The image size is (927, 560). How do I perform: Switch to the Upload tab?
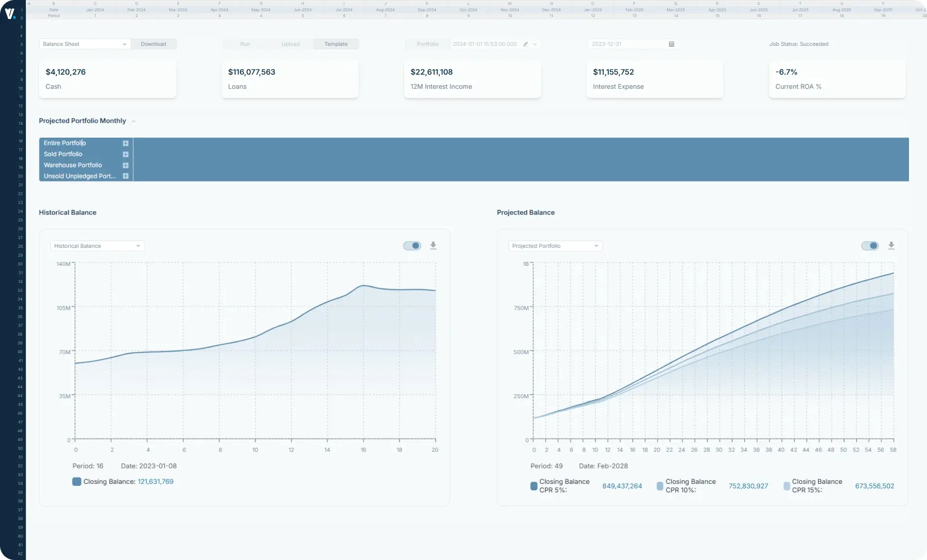(290, 44)
